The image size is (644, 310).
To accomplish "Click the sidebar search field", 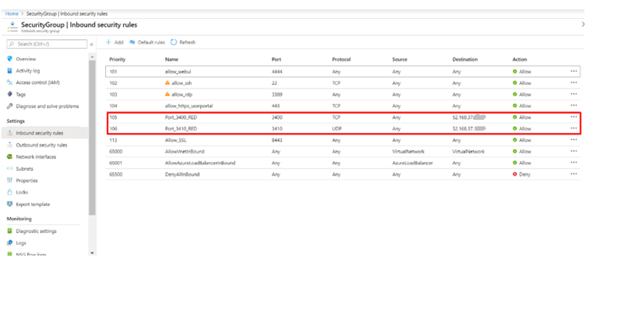I will [x=47, y=44].
